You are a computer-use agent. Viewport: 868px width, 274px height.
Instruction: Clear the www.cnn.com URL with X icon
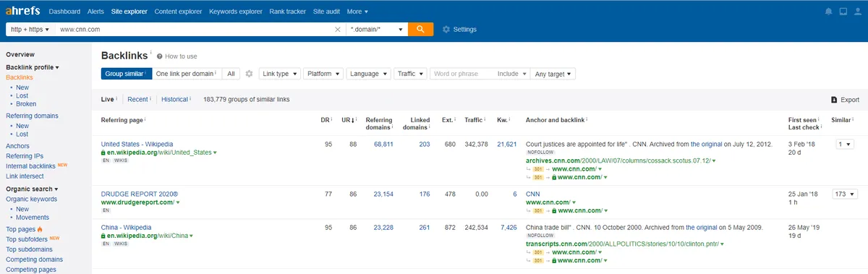pos(338,30)
